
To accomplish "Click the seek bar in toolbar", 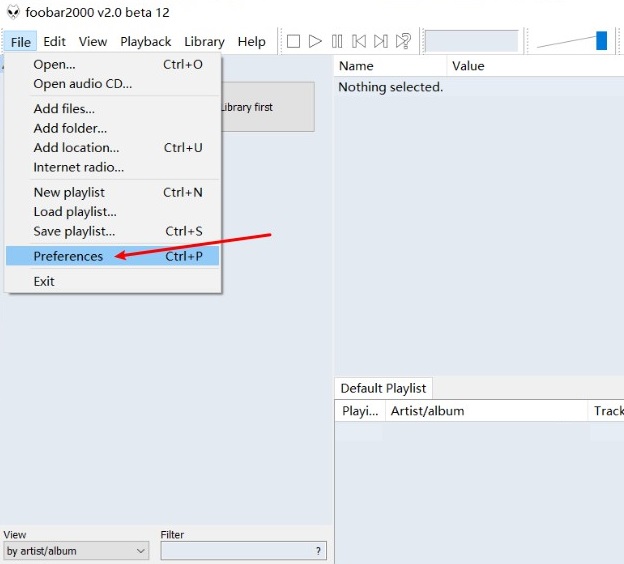I will click(472, 41).
